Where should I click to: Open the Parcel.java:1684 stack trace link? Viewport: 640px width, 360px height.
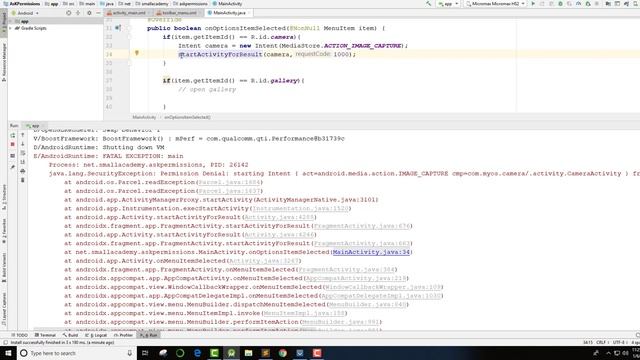point(229,182)
